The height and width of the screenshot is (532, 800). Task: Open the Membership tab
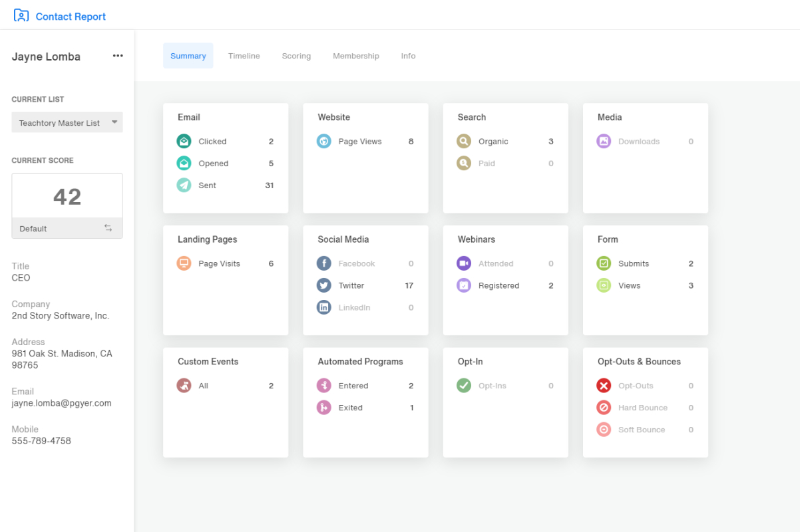[x=356, y=56]
